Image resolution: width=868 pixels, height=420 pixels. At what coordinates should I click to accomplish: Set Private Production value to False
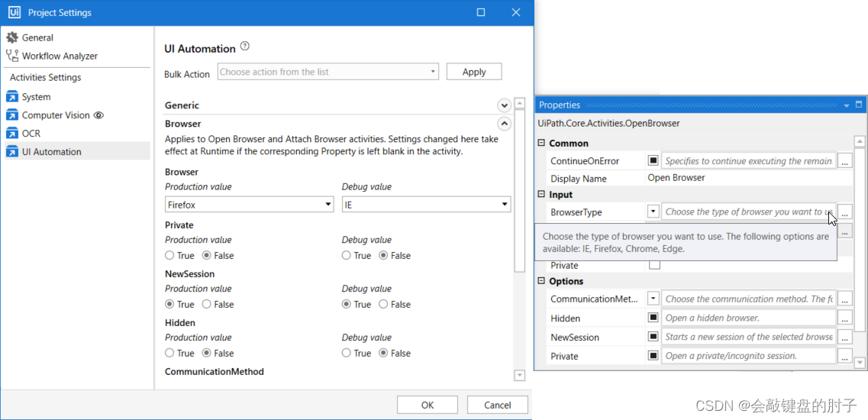tap(206, 255)
